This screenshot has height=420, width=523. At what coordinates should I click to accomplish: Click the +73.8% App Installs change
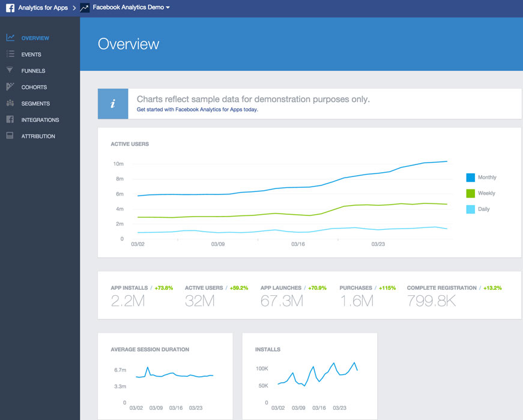(x=164, y=288)
